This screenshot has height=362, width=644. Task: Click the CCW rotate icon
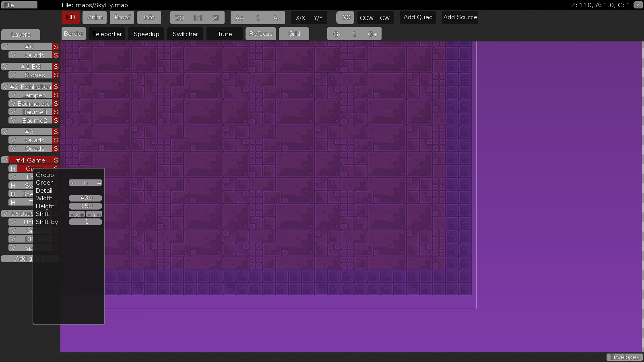tap(366, 18)
